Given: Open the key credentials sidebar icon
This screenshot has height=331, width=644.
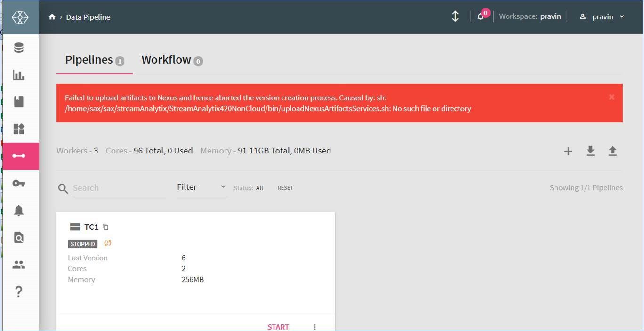Looking at the screenshot, I should [x=19, y=183].
